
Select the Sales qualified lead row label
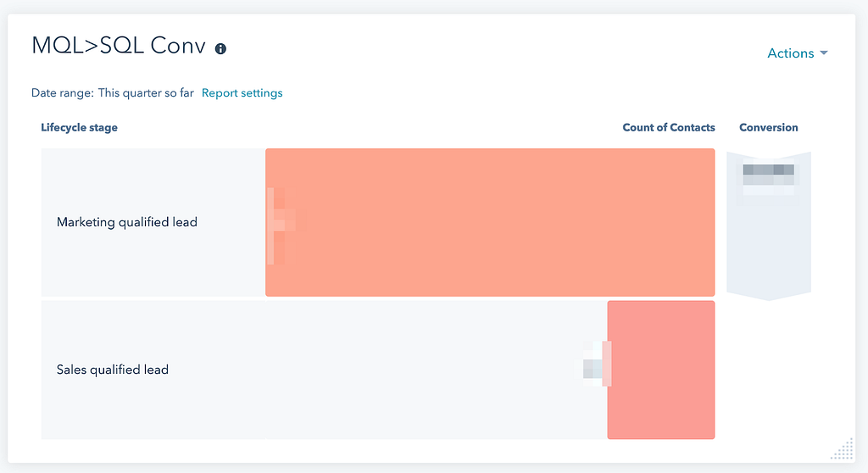[112, 370]
